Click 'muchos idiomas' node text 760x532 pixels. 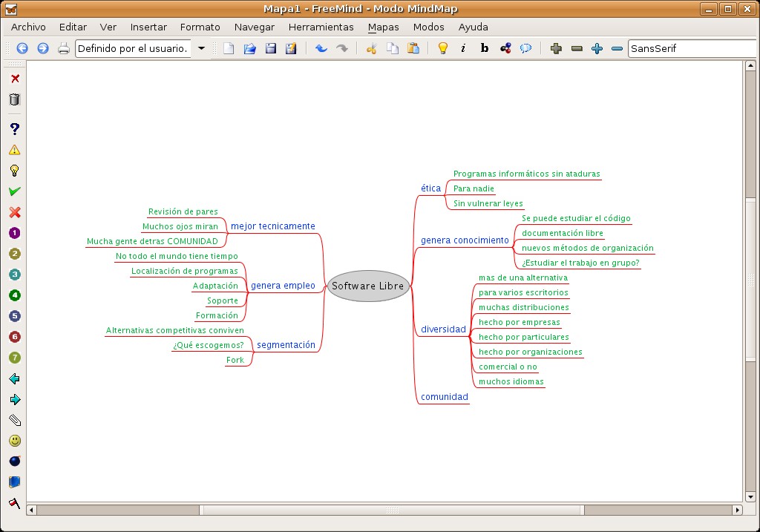click(x=511, y=382)
